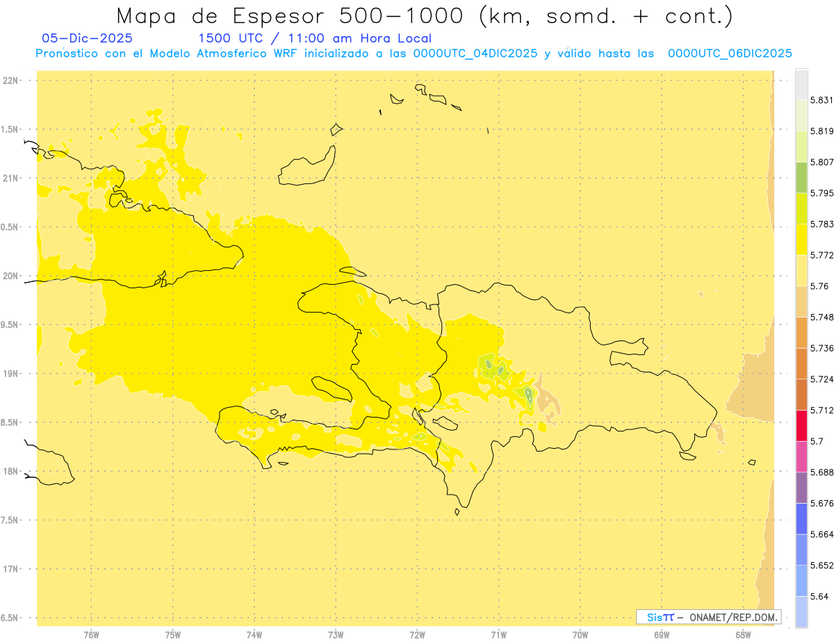This screenshot has width=834, height=644.
Task: Select the 69W longitude label
Action: coord(662,634)
